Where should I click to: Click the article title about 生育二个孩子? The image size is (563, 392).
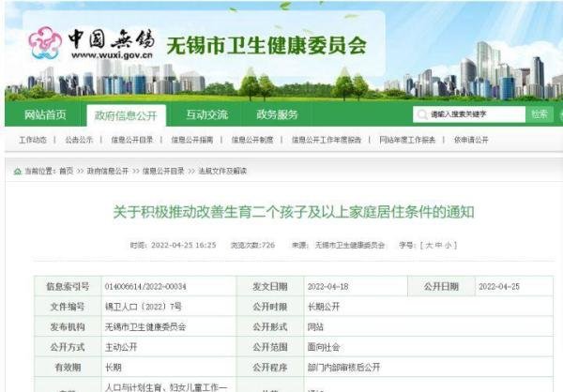(294, 212)
